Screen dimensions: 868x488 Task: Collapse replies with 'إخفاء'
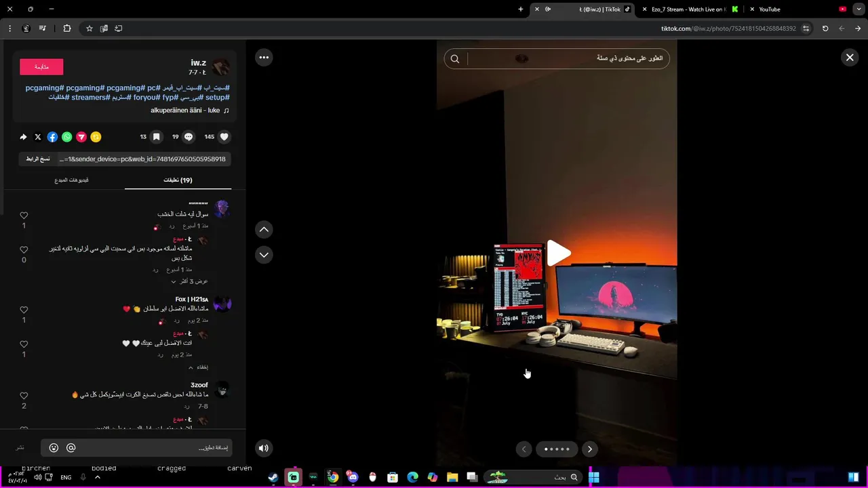pyautogui.click(x=198, y=367)
